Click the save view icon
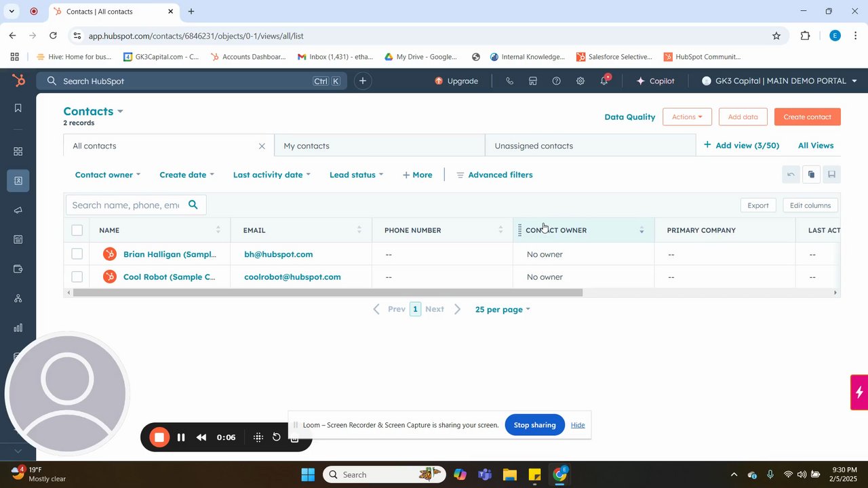Viewport: 868px width, 488px height. click(x=831, y=175)
